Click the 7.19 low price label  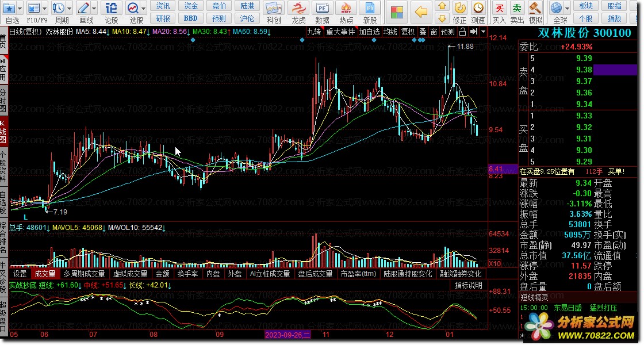point(60,212)
